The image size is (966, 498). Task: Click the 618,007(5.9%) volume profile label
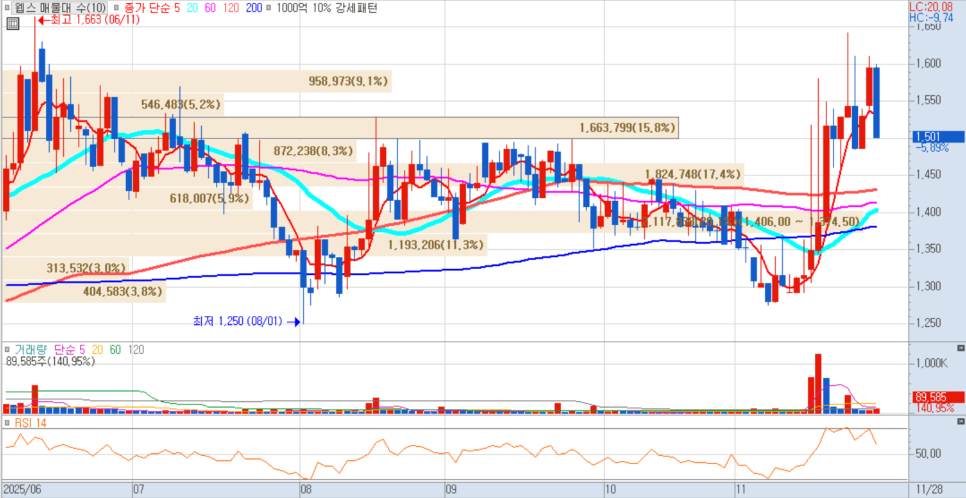[x=209, y=198]
